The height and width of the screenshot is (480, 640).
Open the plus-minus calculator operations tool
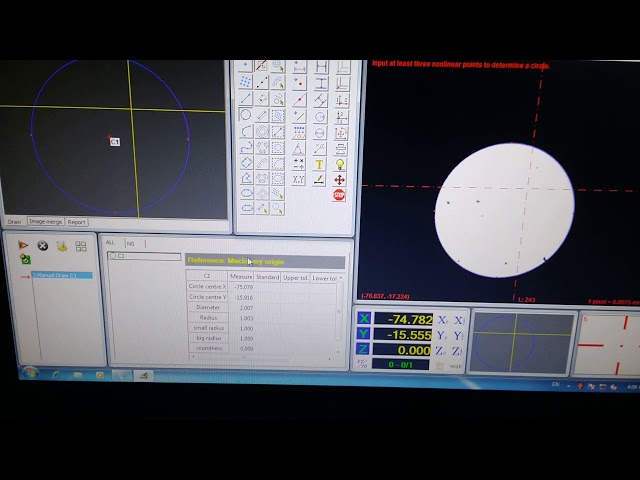click(298, 164)
